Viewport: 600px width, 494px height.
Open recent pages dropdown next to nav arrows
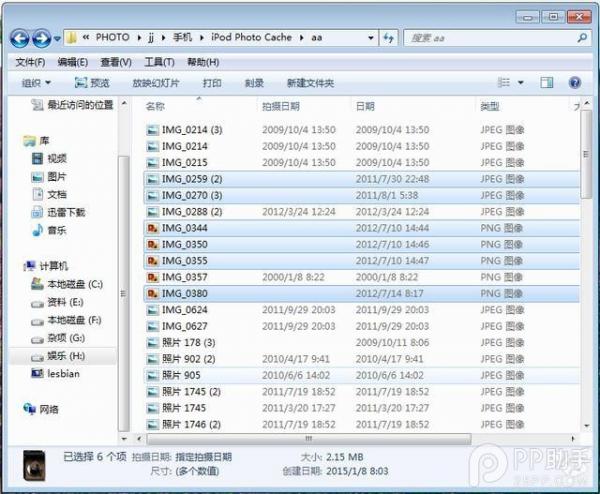pos(57,38)
